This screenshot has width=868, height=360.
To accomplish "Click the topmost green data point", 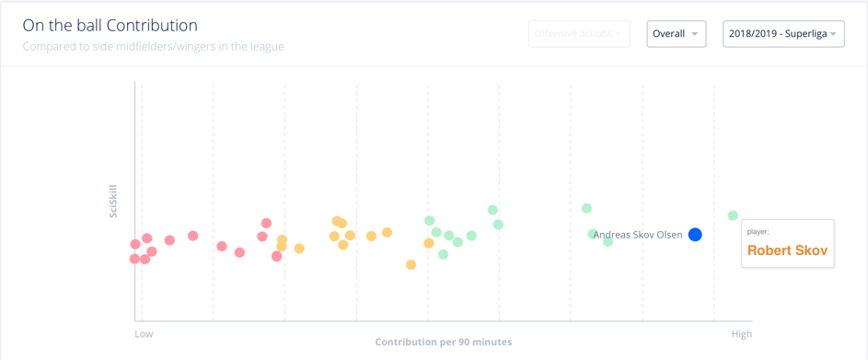I will click(586, 208).
